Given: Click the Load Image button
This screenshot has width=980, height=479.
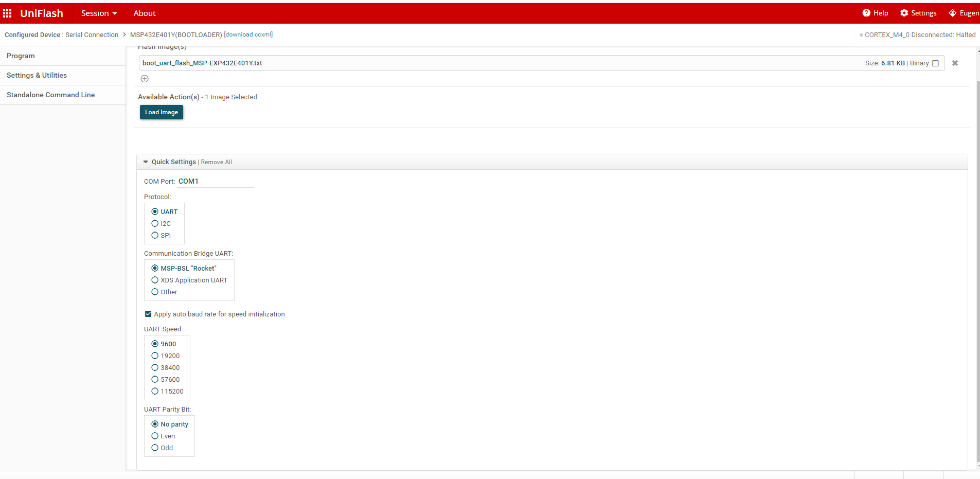Looking at the screenshot, I should 162,112.
